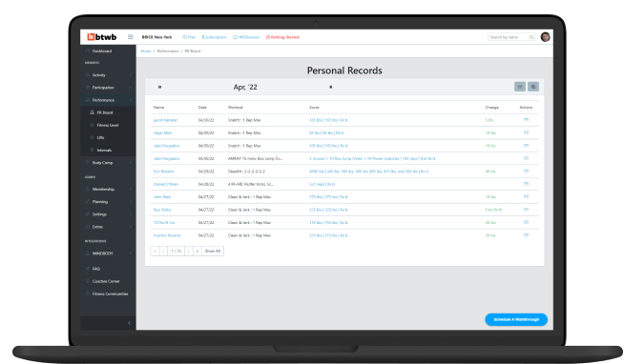Click action icon in Eric Roberts row
624x364 pixels.
(526, 171)
